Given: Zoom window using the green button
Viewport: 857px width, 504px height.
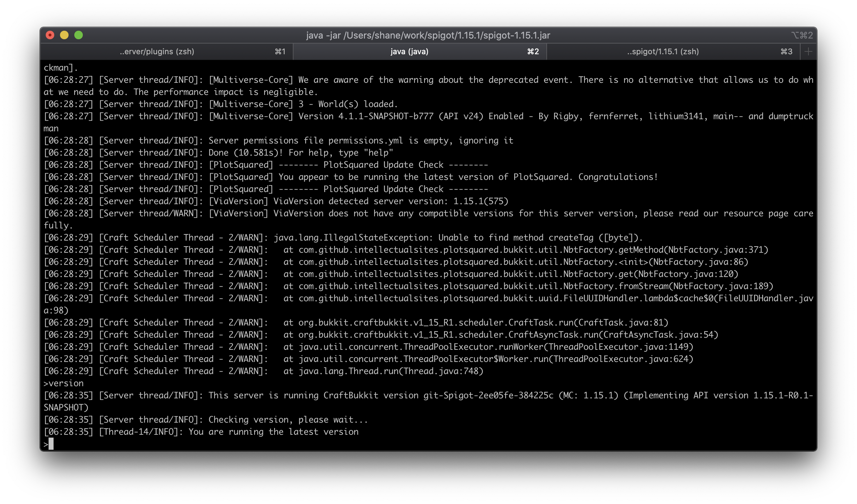Looking at the screenshot, I should click(x=79, y=35).
